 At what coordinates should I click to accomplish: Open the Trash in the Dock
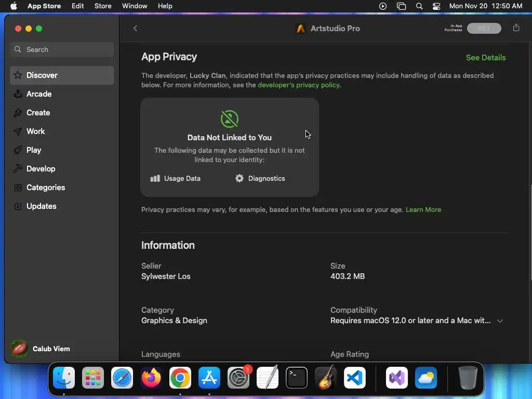468,378
